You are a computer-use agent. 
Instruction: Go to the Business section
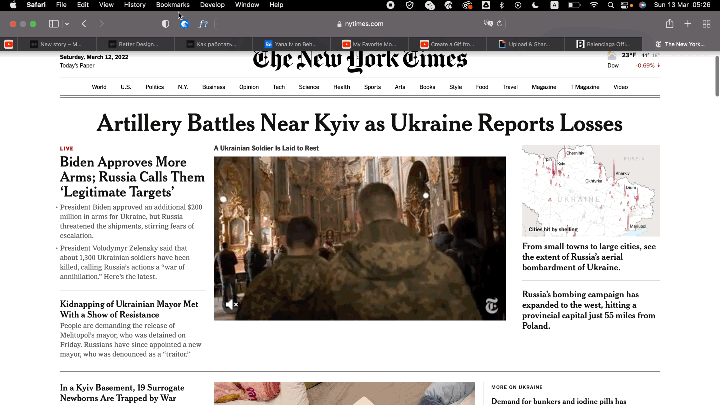(214, 87)
